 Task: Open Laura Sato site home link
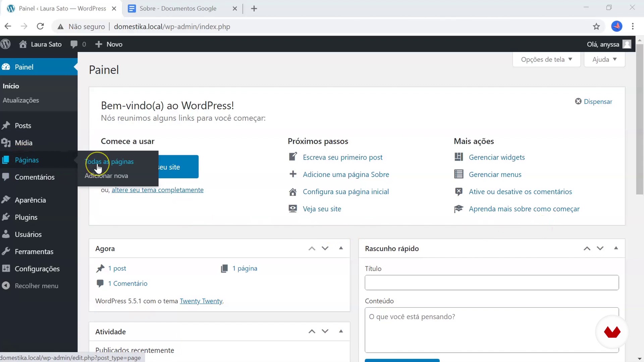[41, 44]
